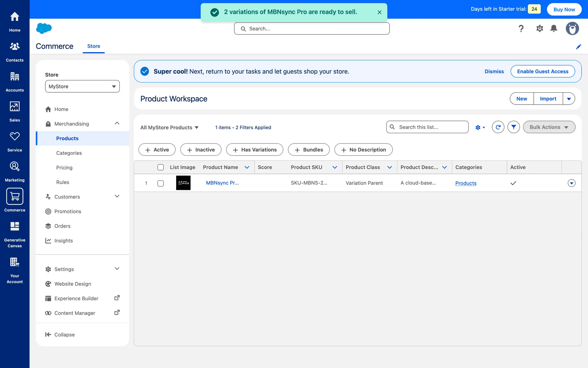
Task: Open the Bulk Actions dropdown
Action: pyautogui.click(x=549, y=127)
